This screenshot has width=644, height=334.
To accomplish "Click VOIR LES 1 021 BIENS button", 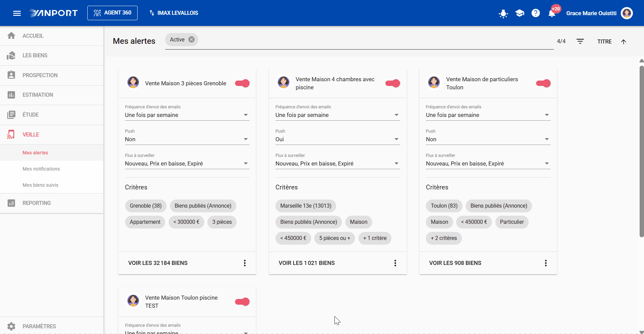I will pyautogui.click(x=306, y=263).
